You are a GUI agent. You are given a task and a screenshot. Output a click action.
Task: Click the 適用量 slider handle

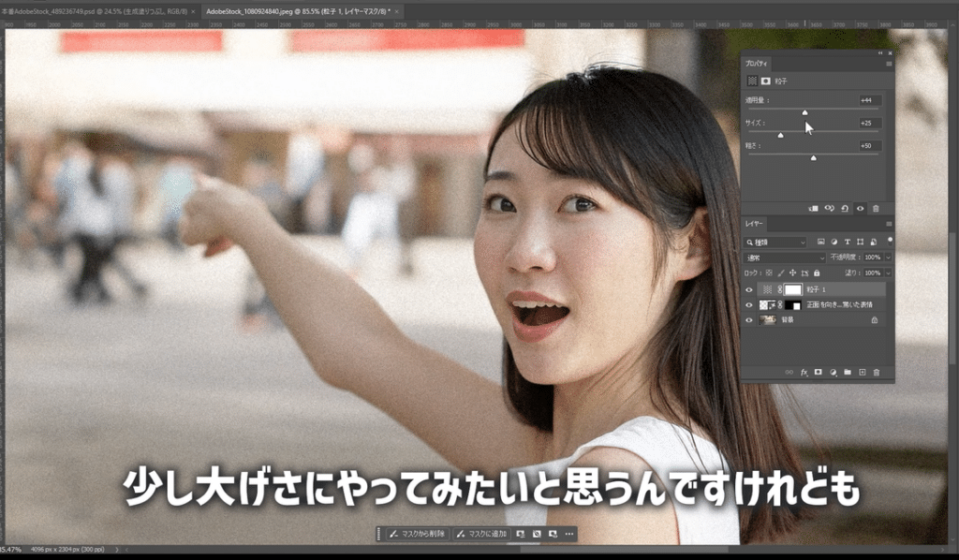804,111
